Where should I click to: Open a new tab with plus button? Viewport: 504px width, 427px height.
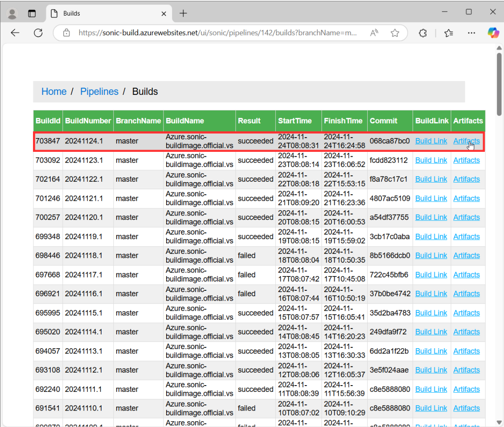point(183,13)
